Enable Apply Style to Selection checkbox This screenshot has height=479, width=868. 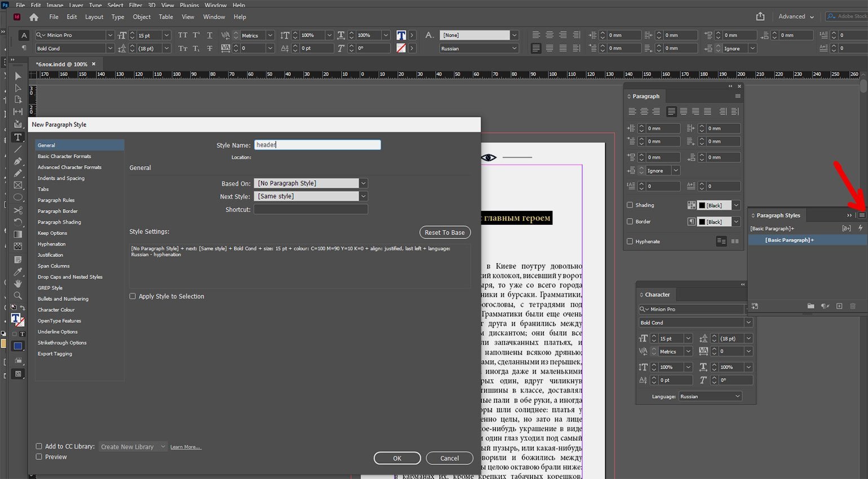pyautogui.click(x=133, y=296)
